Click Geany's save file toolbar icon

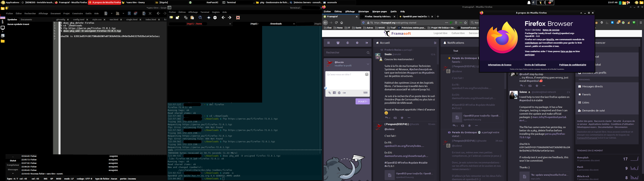129,14
